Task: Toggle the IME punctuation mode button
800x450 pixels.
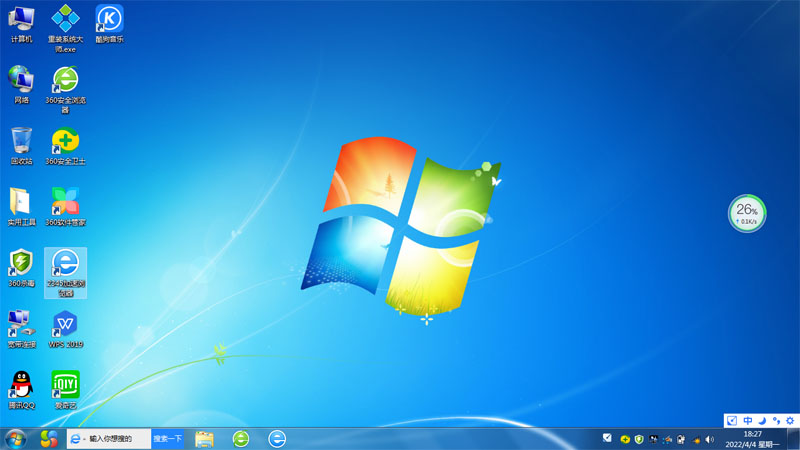Action: (776, 420)
